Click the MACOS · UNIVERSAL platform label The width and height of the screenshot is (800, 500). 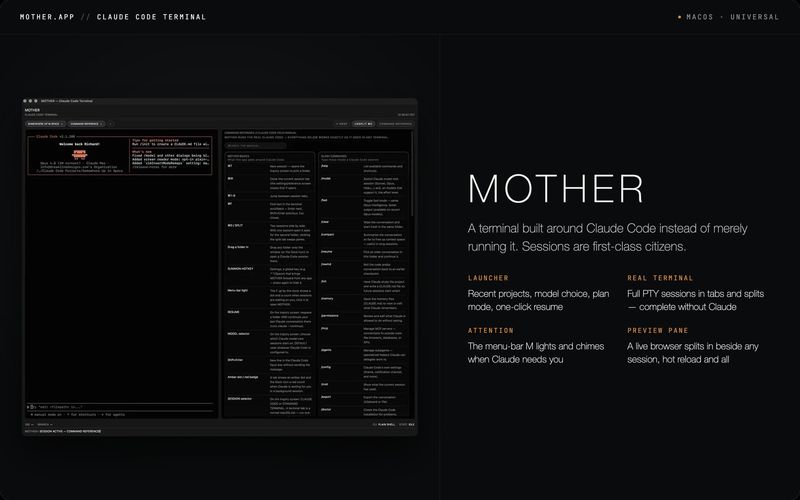coord(733,17)
